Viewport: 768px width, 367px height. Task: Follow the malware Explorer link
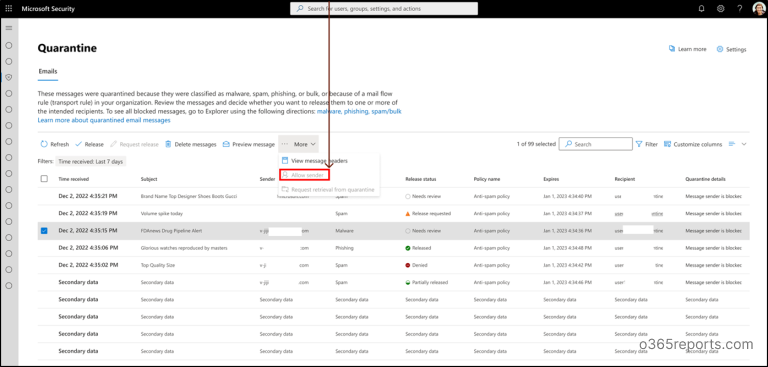(329, 112)
